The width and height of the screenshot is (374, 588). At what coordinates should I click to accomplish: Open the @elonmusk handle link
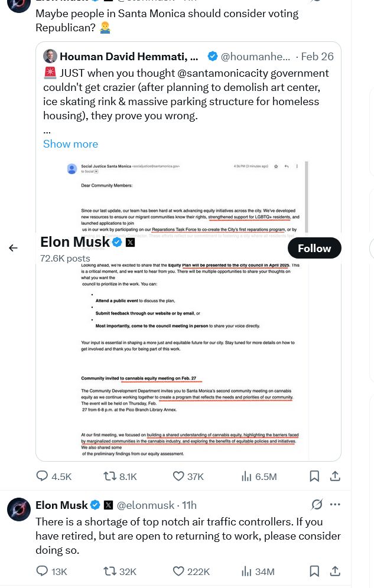[x=145, y=505]
